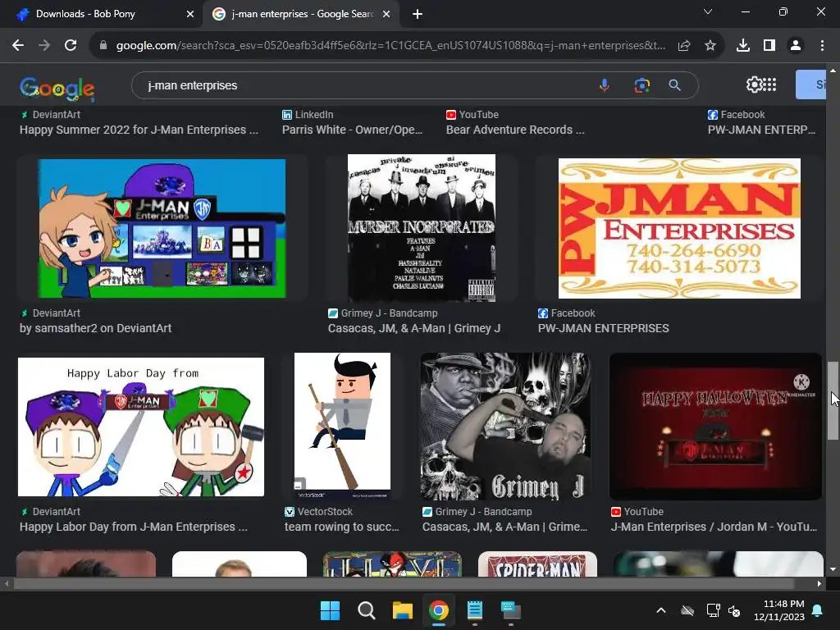Select the j-man enterprises Google Search tab
Viewport: 840px width, 630px height.
[x=302, y=14]
